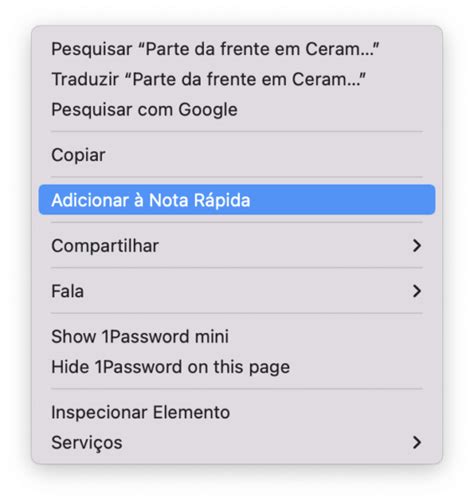The height and width of the screenshot is (501, 474).
Task: Click Show 1Password mini
Action: click(x=237, y=337)
